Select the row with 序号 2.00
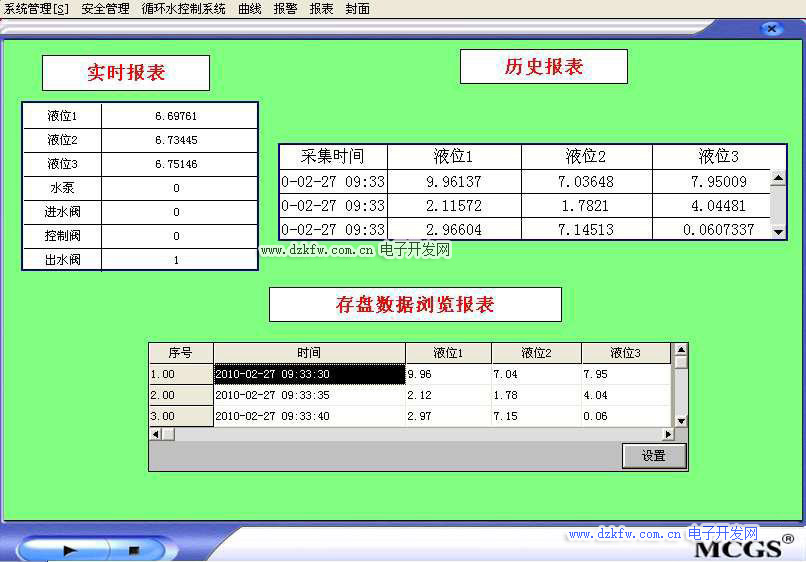 pos(180,395)
